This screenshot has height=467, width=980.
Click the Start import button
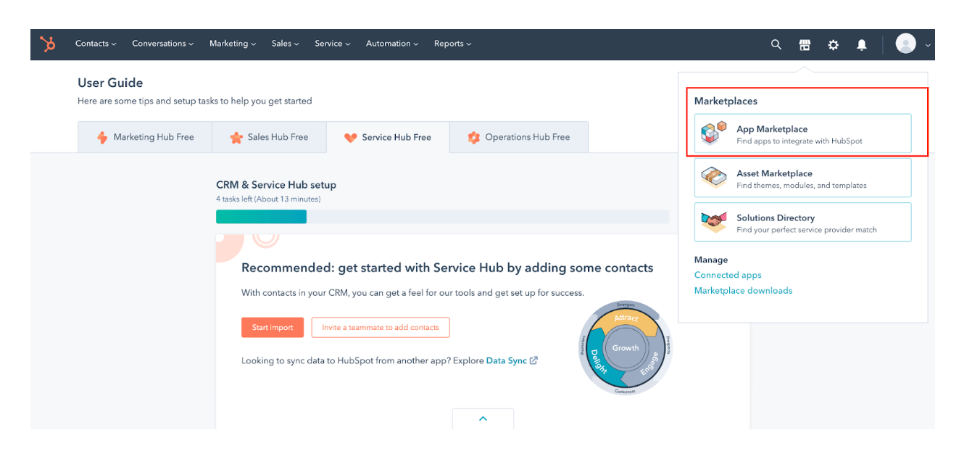(x=273, y=328)
